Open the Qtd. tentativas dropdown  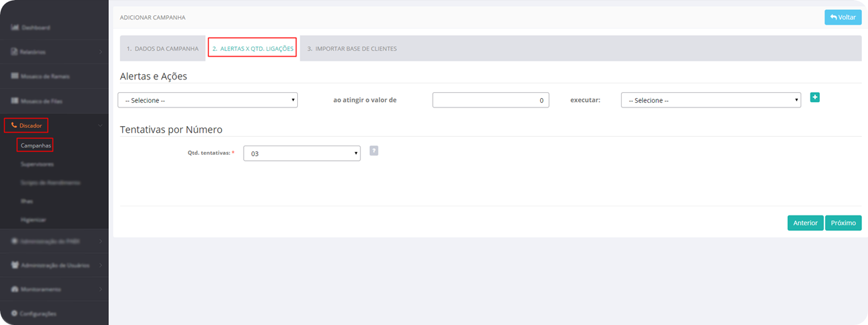pos(302,153)
